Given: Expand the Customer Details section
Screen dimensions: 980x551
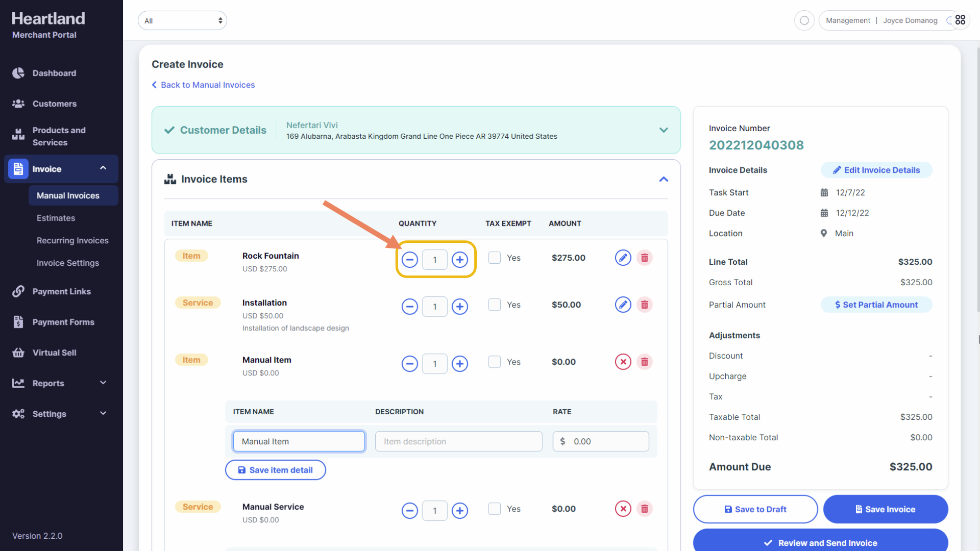Looking at the screenshot, I should (663, 130).
